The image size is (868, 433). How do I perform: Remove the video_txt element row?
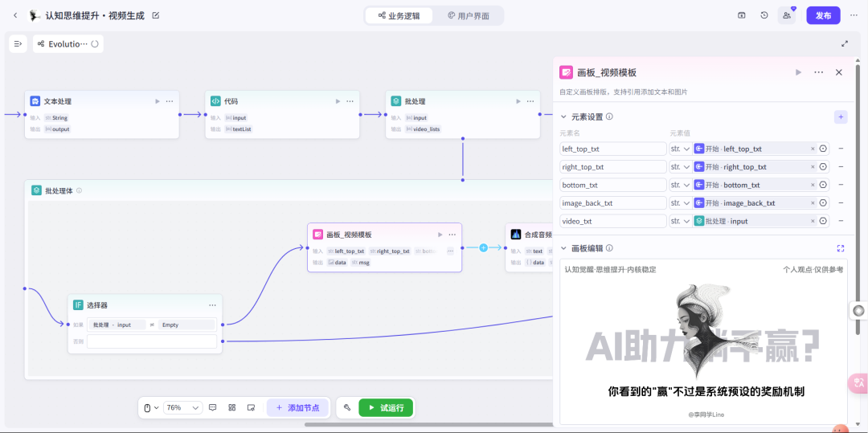pyautogui.click(x=841, y=221)
